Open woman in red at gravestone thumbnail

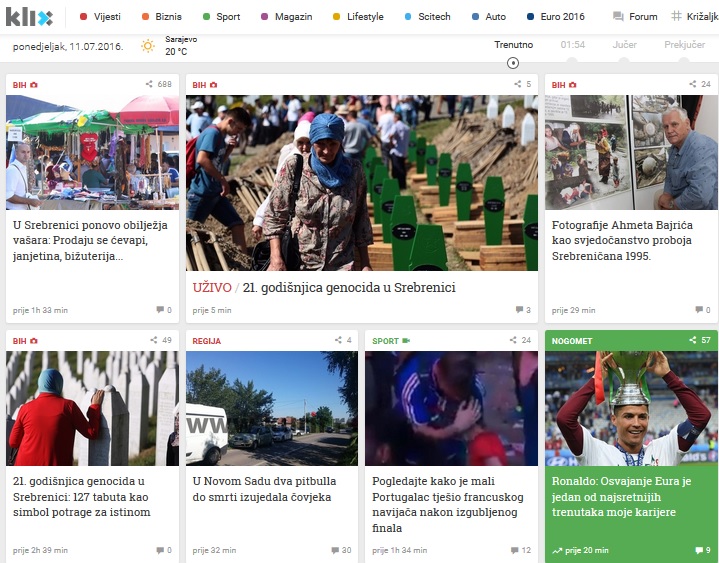coord(92,408)
